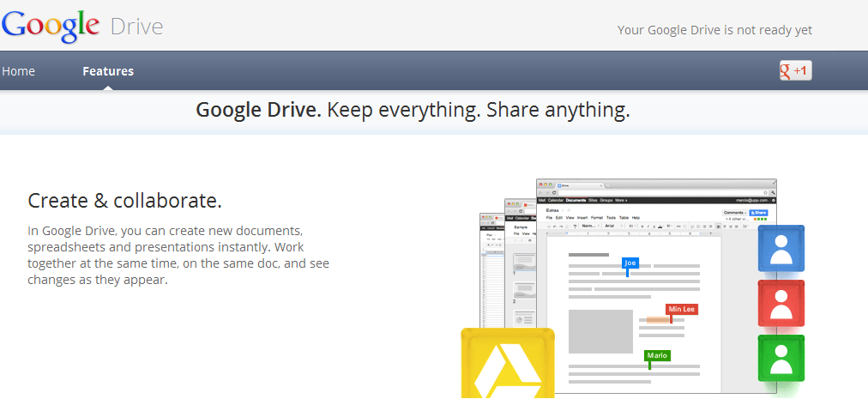Screen dimensions: 868x405
Task: Click Mario's green cursor flag
Action: [x=657, y=355]
